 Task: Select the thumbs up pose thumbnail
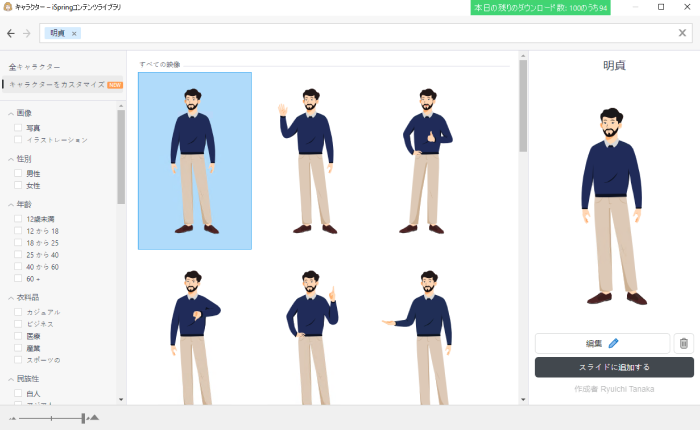click(x=426, y=161)
